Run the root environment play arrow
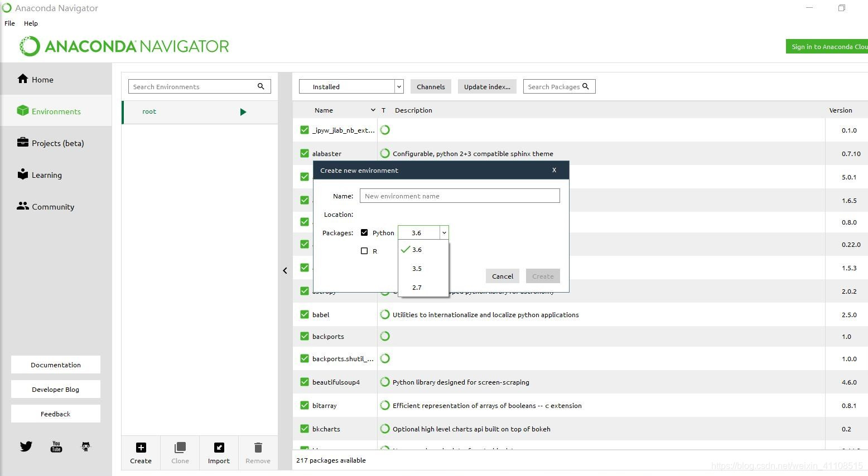Screen dimensions: 868x476 coord(243,112)
